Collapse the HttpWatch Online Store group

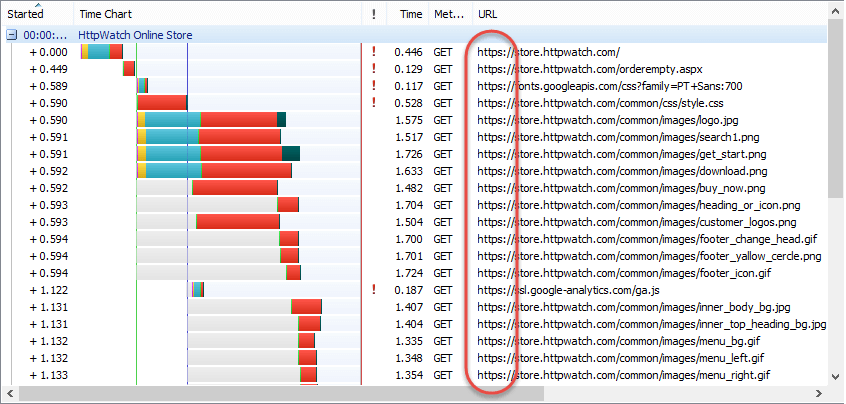click(11, 36)
